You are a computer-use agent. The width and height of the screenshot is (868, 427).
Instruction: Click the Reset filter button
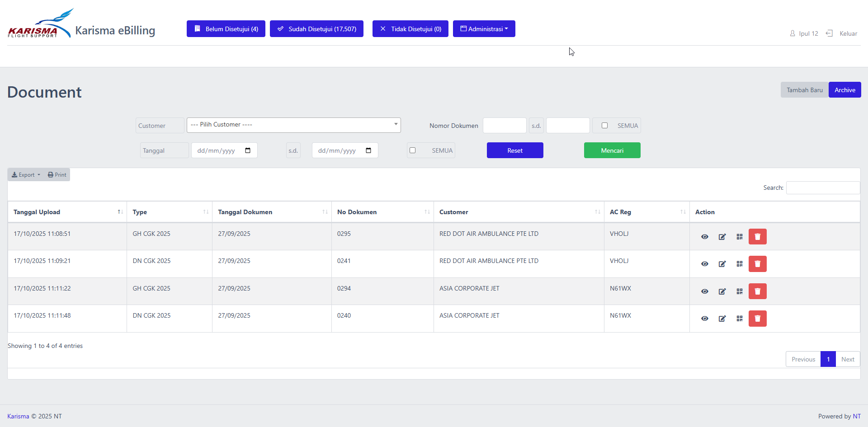point(514,150)
